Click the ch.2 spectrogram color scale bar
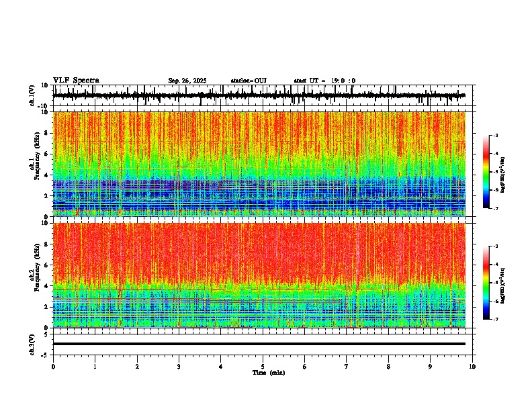This screenshot has height=411, width=532. click(x=486, y=283)
